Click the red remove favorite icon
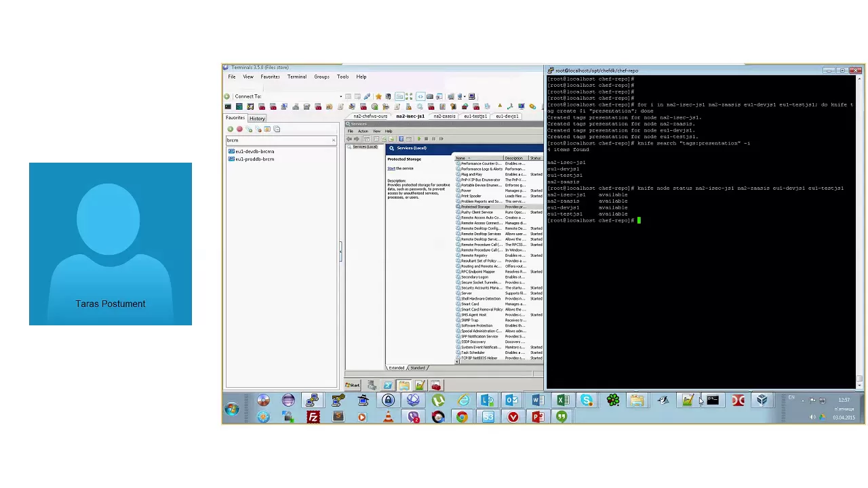 click(x=239, y=129)
